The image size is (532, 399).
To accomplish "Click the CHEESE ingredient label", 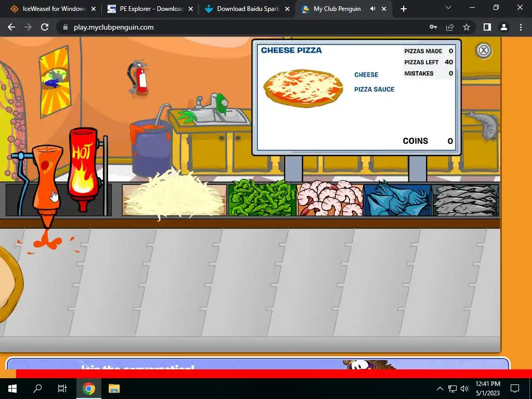I will [366, 75].
